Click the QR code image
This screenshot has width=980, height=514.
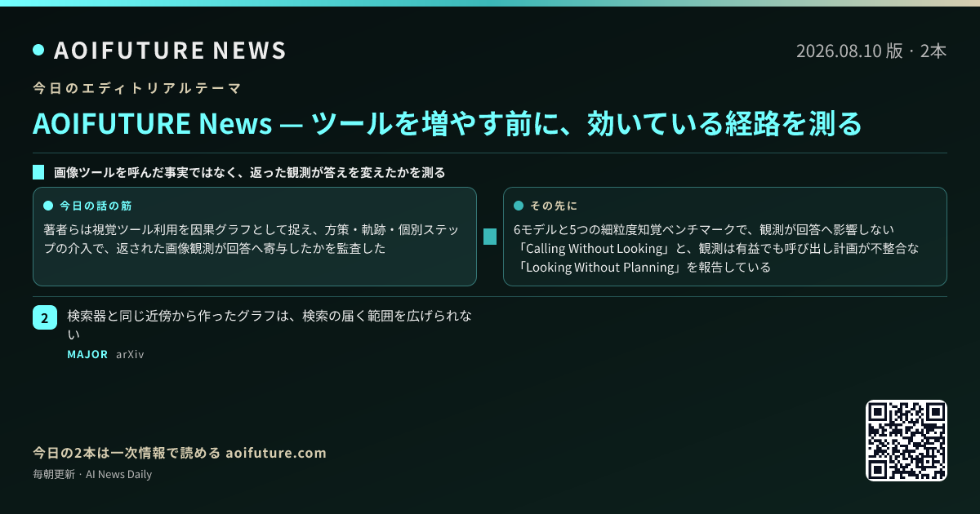click(906, 441)
